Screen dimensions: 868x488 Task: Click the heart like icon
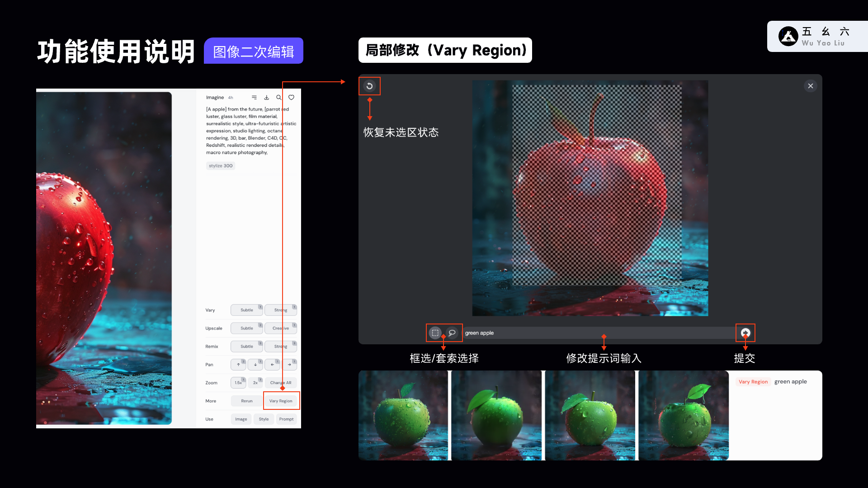[292, 98]
